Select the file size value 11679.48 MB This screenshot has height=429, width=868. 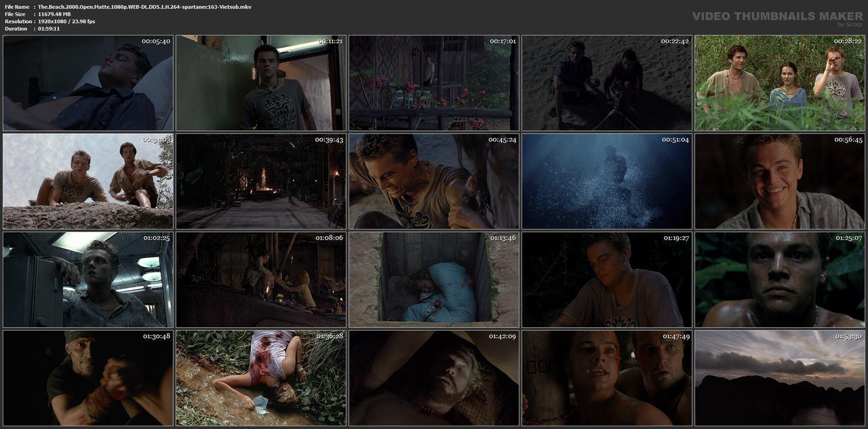coord(54,14)
